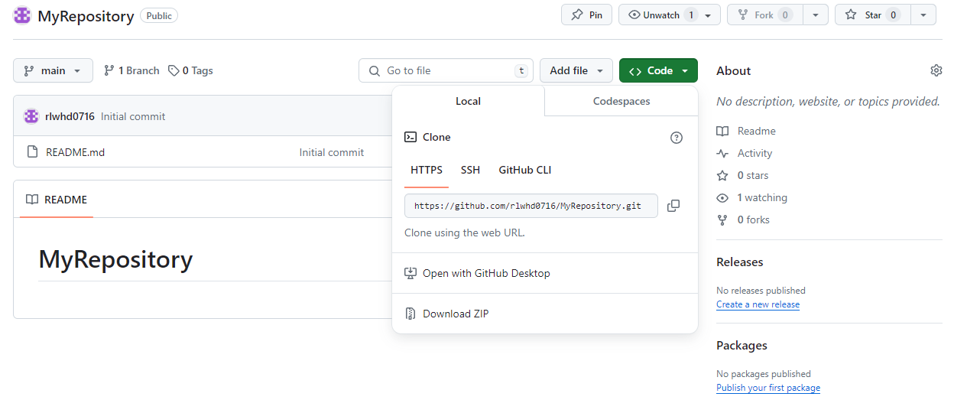The image size is (980, 413).
Task: Open the star lists dropdown arrow
Action: click(923, 15)
